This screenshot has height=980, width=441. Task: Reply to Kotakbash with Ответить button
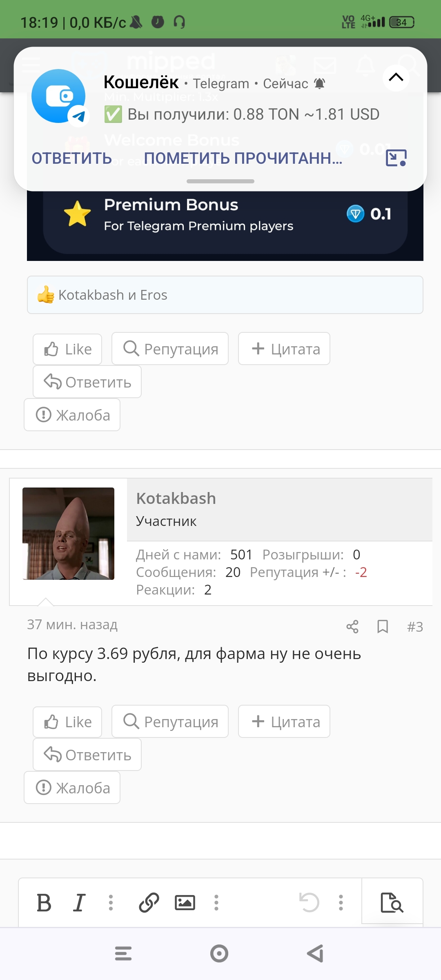(87, 755)
